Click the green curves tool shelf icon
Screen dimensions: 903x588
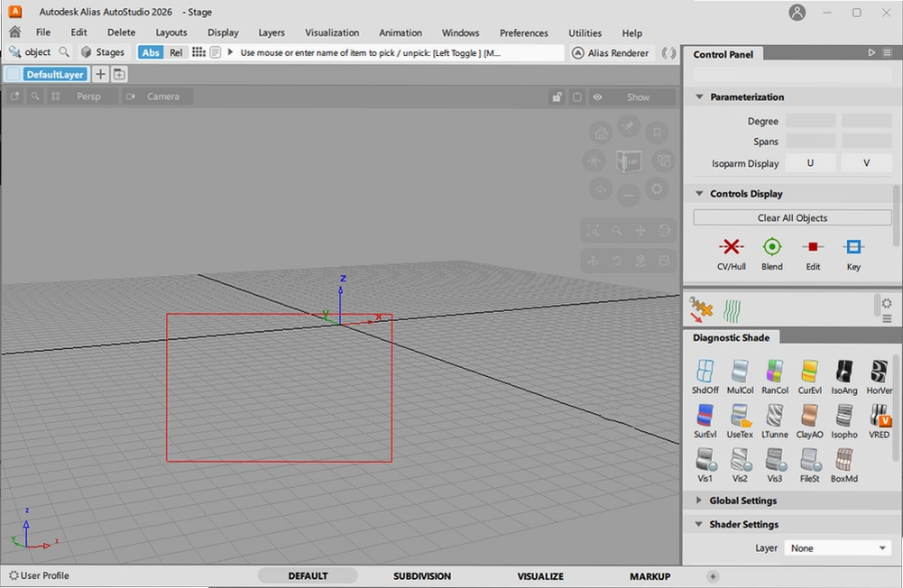tap(732, 310)
